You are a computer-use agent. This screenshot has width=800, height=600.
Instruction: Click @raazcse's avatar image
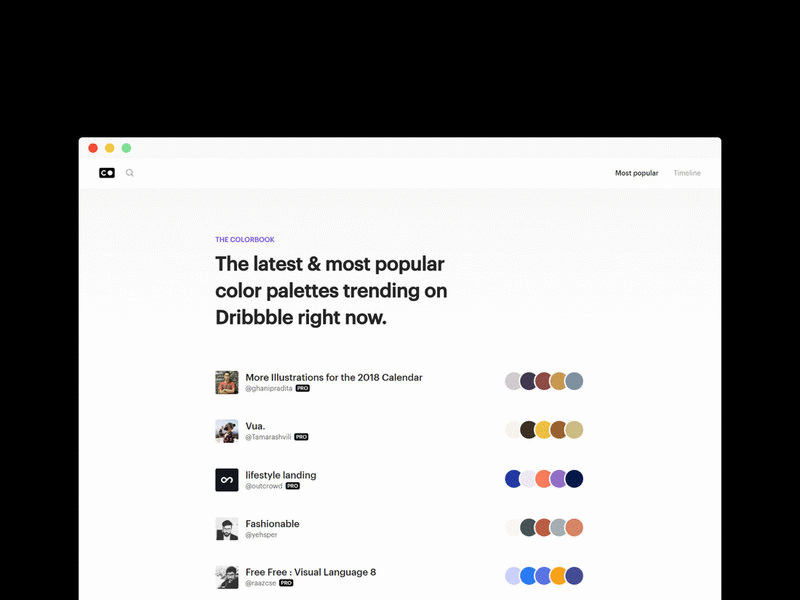point(226,577)
